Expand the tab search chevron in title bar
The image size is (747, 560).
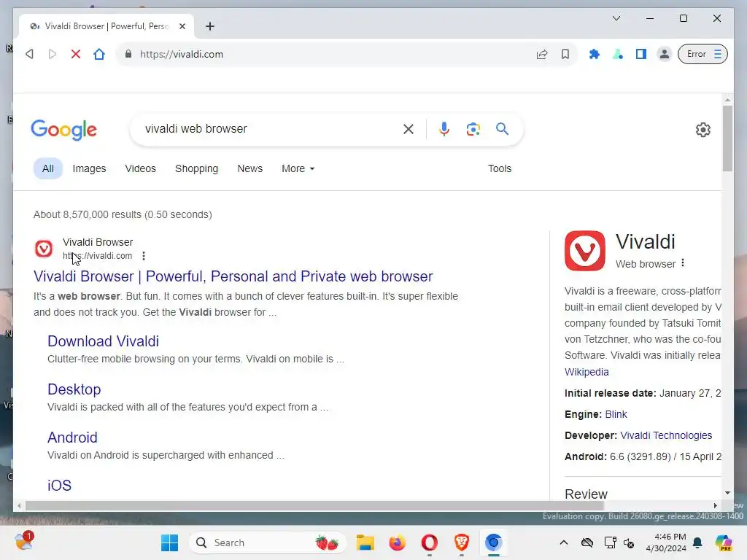(616, 18)
